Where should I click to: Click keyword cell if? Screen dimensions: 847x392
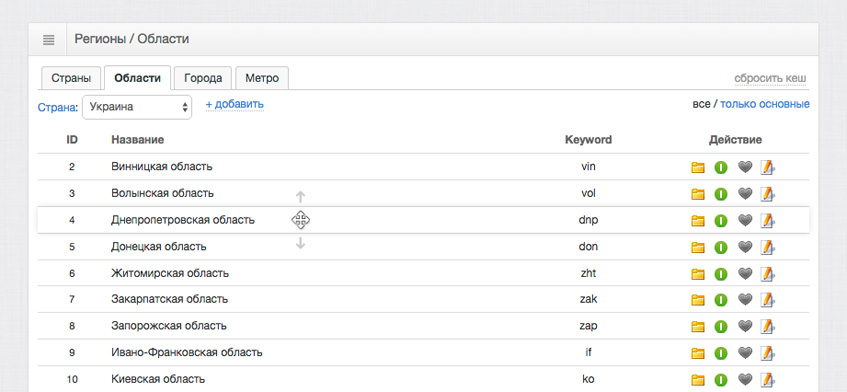[588, 353]
